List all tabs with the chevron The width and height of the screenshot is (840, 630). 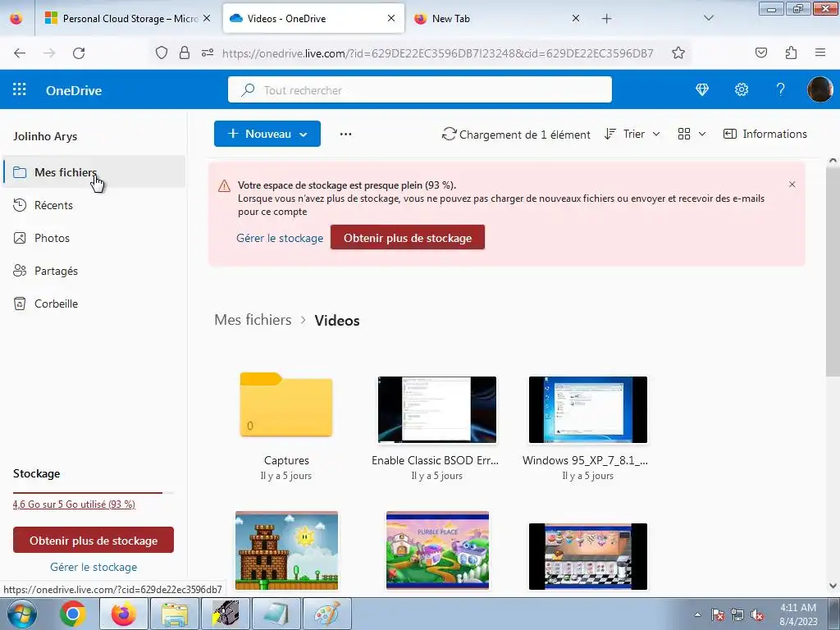708,18
